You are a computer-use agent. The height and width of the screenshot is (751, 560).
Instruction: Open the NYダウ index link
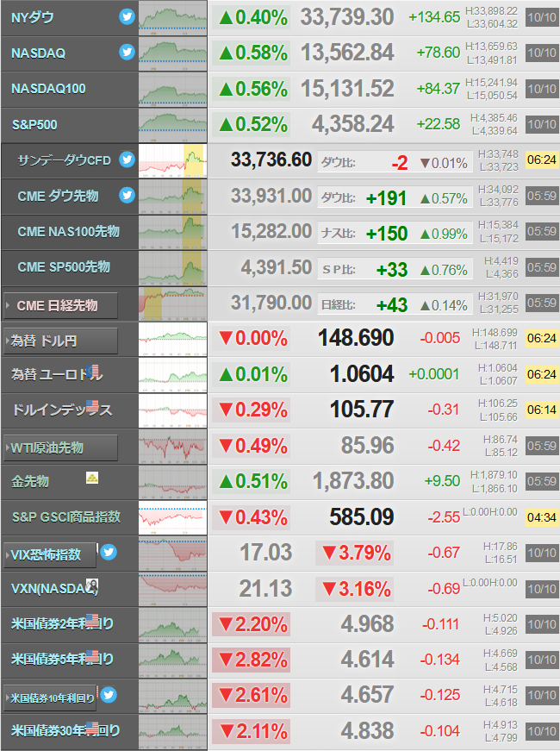coord(33,18)
